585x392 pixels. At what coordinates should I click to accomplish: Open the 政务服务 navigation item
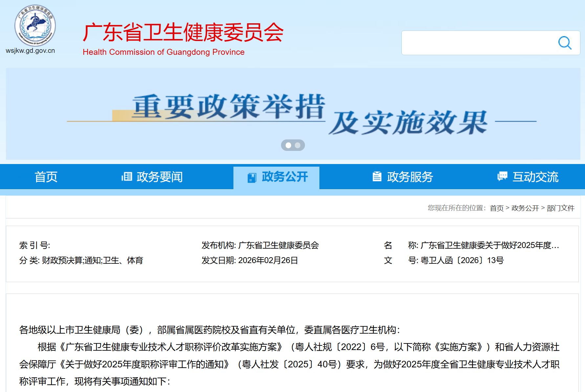pos(410,177)
